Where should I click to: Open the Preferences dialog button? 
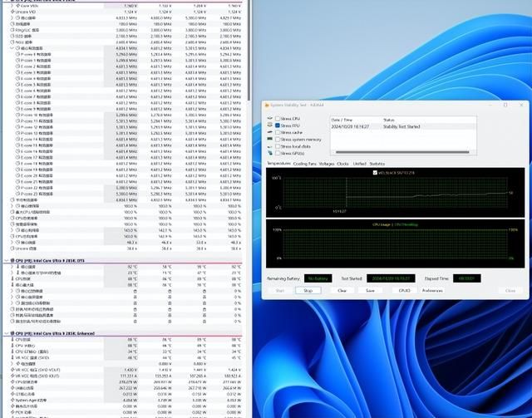coord(432,291)
